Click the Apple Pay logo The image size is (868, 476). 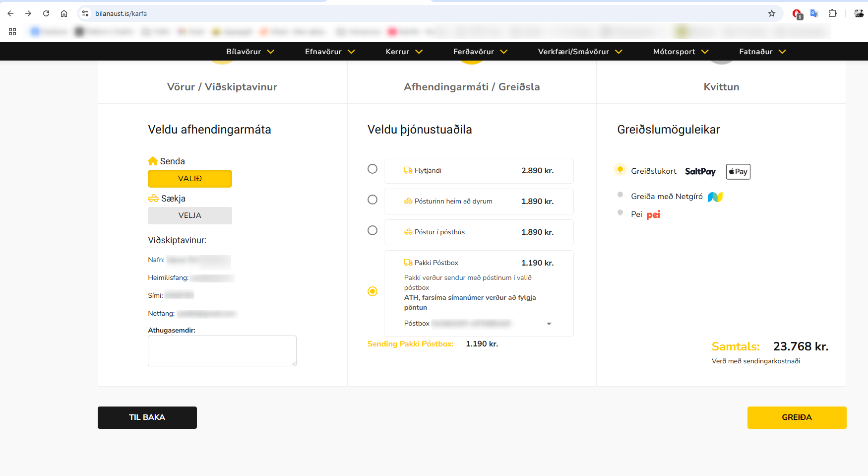[738, 172]
